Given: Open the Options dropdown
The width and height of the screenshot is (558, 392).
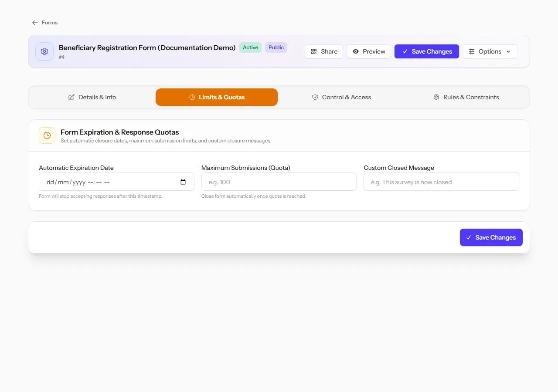Looking at the screenshot, I should (x=490, y=51).
